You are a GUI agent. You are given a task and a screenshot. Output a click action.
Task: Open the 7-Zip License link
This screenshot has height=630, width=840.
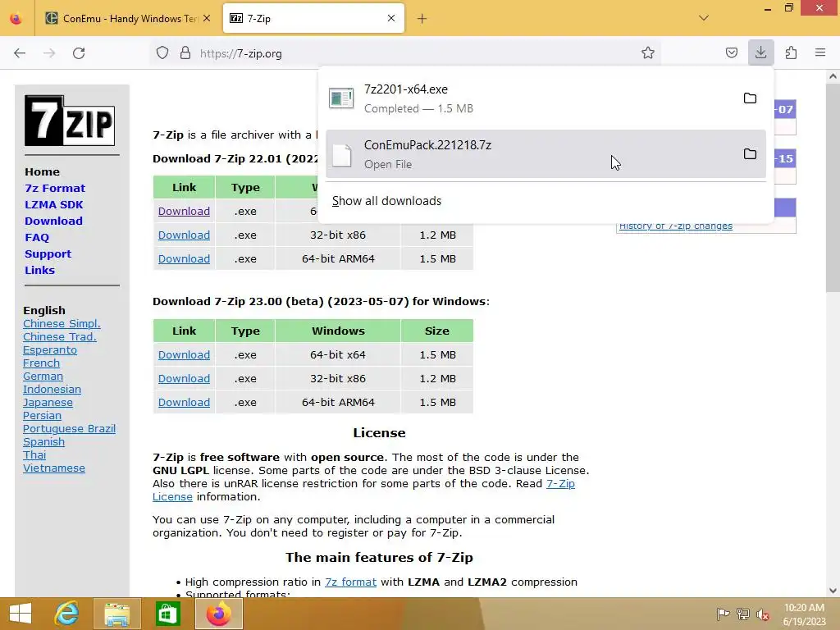pos(560,483)
